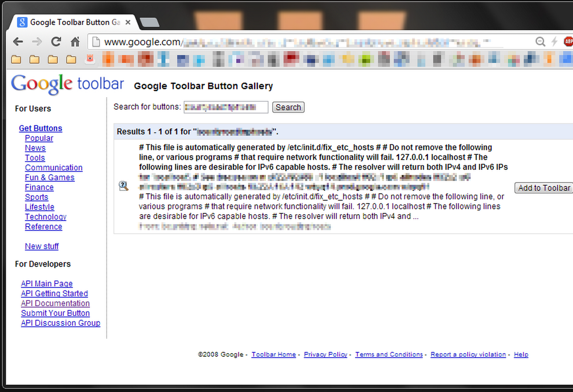Open the API Documentation link
The width and height of the screenshot is (573, 392).
(x=55, y=303)
